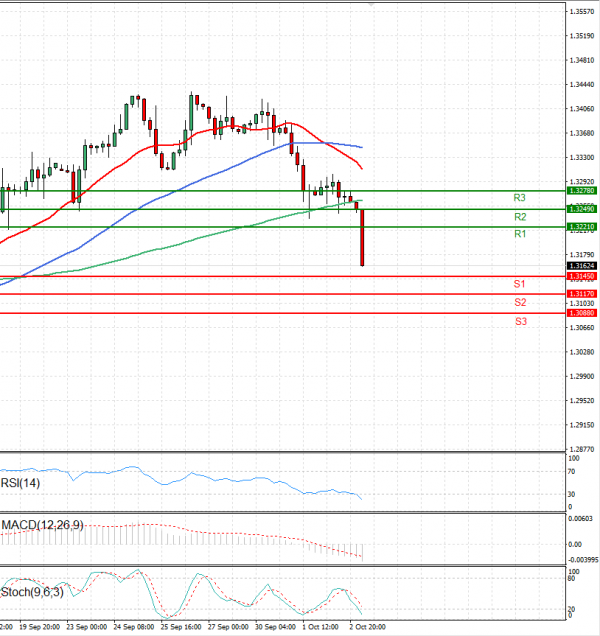The image size is (600, 636).
Task: Click the RSI 70 level value
Action: (571, 472)
